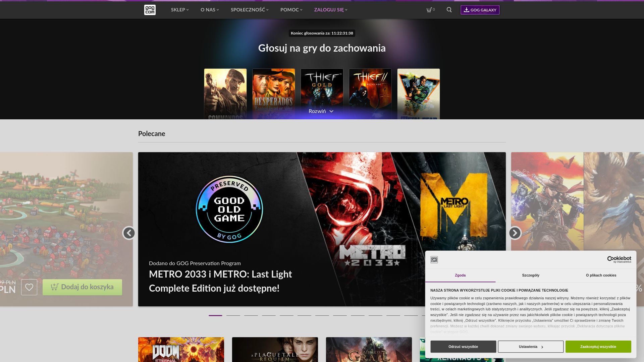This screenshot has width=644, height=362.
Task: Open the METRO 2033 featured banner
Action: pos(322,229)
